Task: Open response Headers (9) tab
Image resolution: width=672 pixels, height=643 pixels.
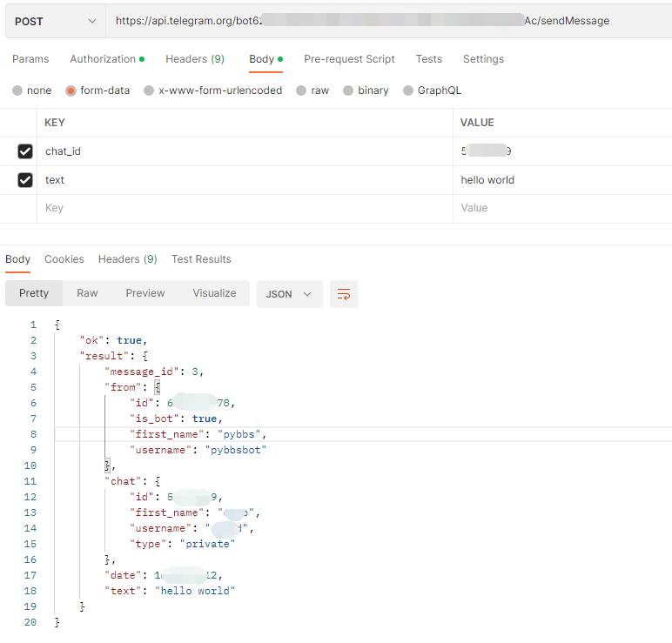Action: (x=128, y=259)
